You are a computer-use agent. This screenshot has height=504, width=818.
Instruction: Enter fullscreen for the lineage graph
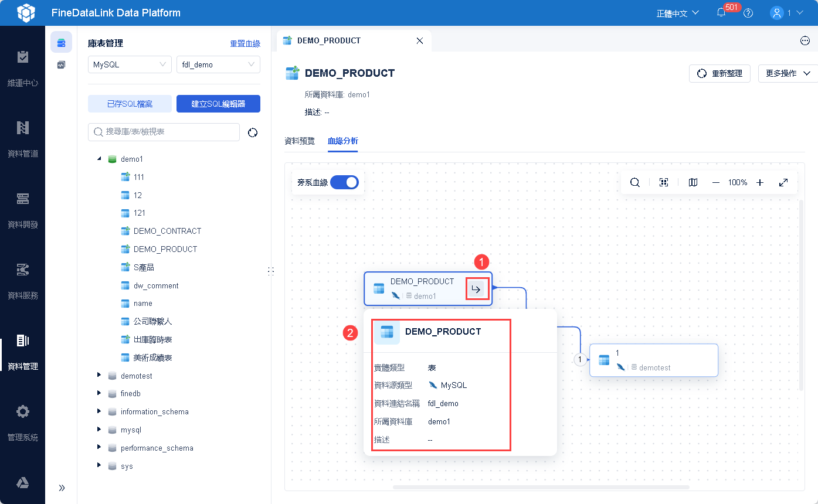[783, 182]
